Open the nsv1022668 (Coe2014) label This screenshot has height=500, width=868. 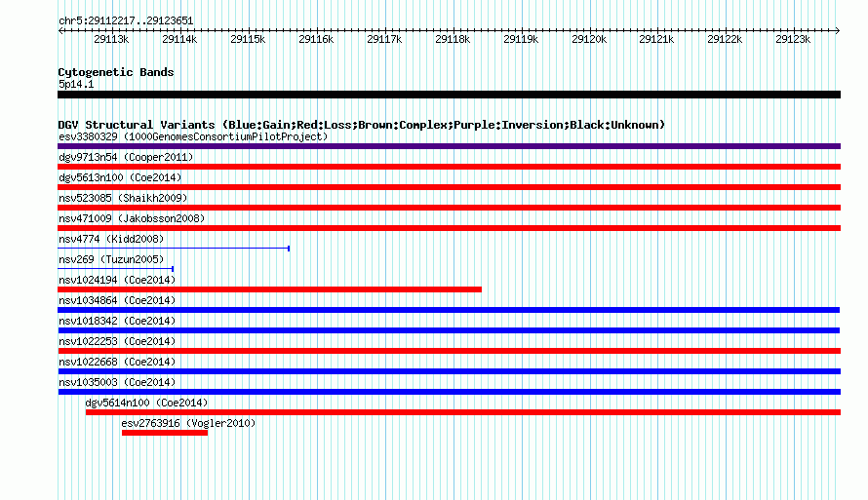tap(117, 362)
